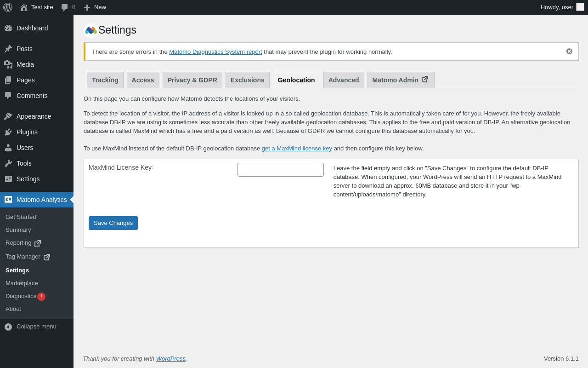Click the Appearance paintbrush icon
Image resolution: width=588 pixels, height=368 pixels.
click(8, 116)
